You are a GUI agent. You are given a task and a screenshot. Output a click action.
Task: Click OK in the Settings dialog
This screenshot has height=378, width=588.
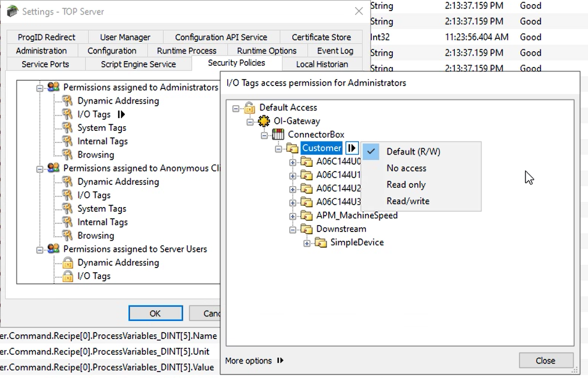point(155,313)
